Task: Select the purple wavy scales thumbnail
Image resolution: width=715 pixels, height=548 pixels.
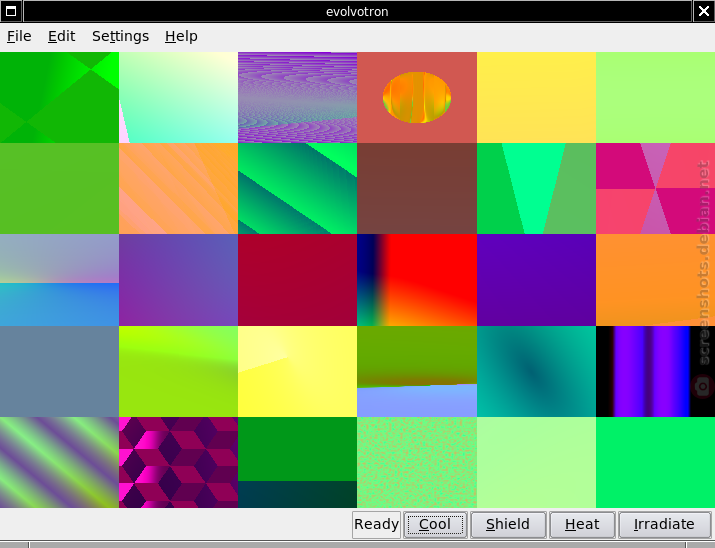Action: pyautogui.click(x=297, y=97)
